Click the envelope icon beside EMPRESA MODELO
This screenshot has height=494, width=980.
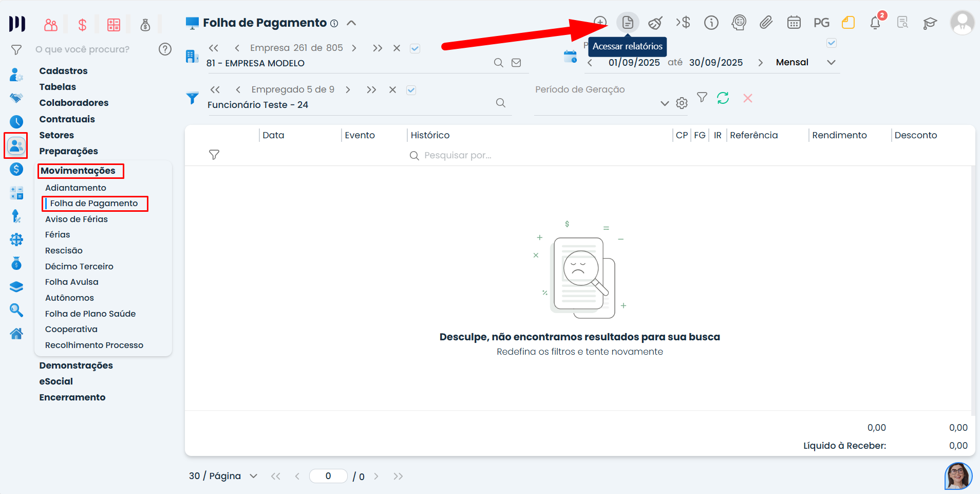point(516,63)
